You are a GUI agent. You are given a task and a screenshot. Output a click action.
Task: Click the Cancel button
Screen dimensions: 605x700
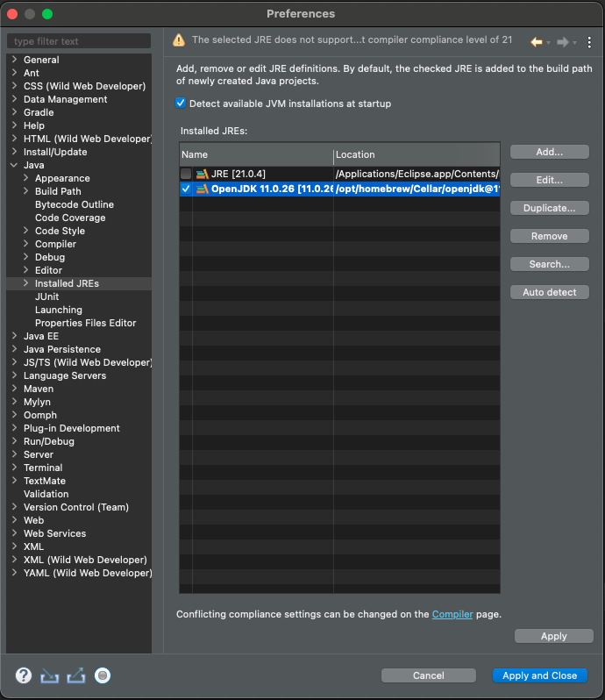pos(428,675)
